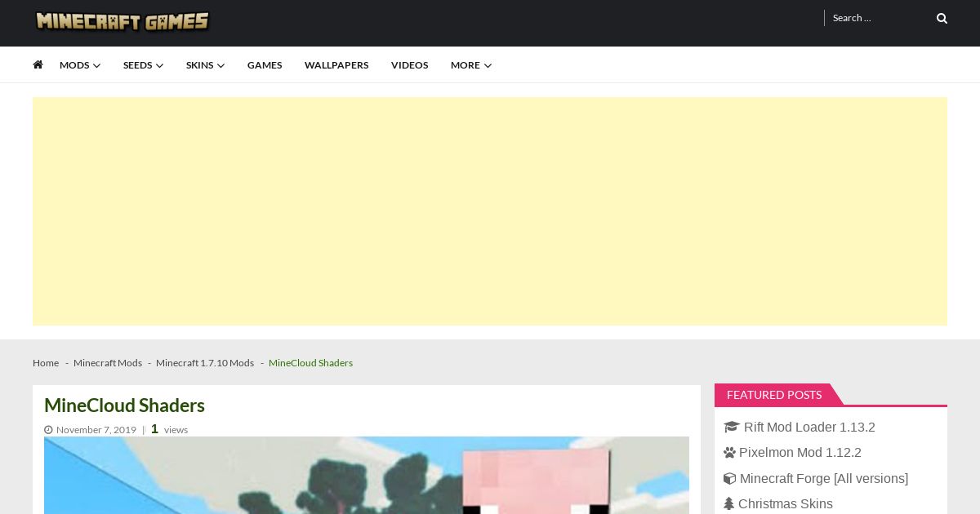Open Minecraft Mods breadcrumb link
This screenshot has height=514, width=980.
tap(108, 363)
